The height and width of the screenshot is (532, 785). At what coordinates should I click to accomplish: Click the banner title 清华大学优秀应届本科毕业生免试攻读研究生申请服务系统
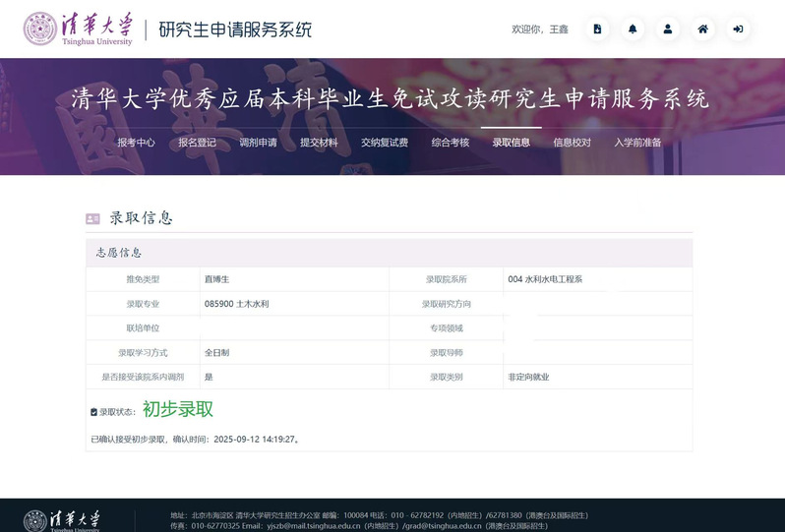pyautogui.click(x=390, y=98)
